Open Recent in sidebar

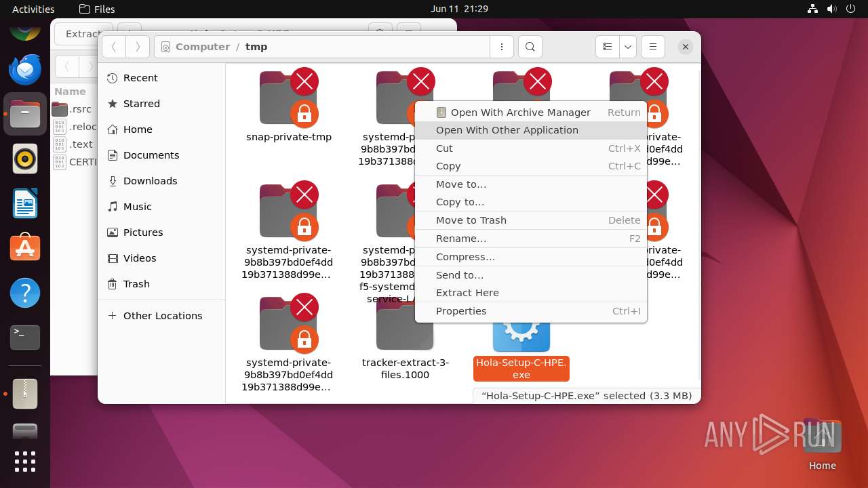161,78
